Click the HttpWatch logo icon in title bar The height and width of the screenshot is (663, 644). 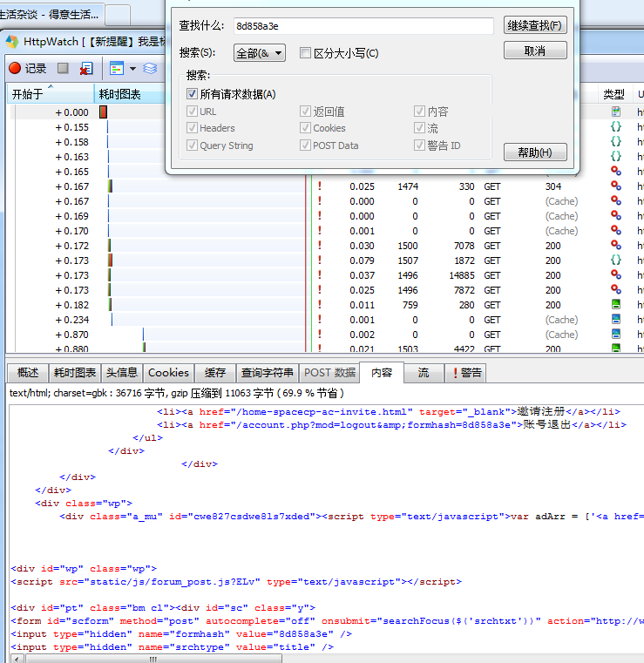coord(12,42)
